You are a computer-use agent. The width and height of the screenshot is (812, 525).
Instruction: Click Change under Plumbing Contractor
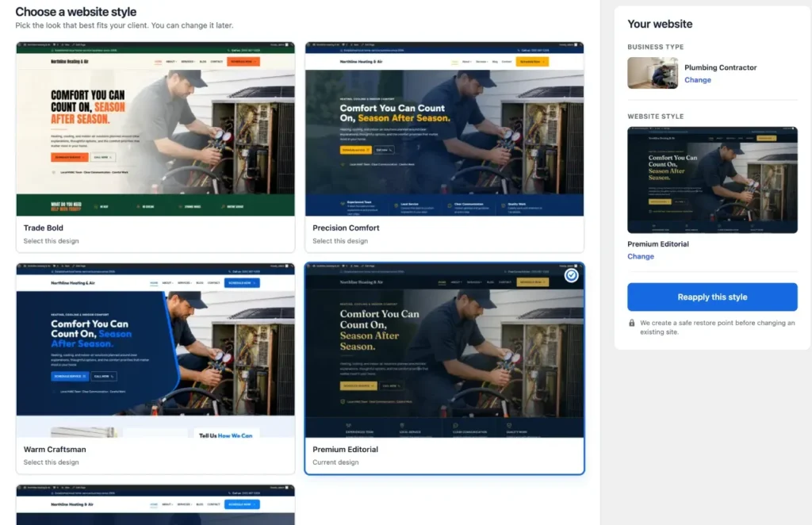tap(698, 80)
